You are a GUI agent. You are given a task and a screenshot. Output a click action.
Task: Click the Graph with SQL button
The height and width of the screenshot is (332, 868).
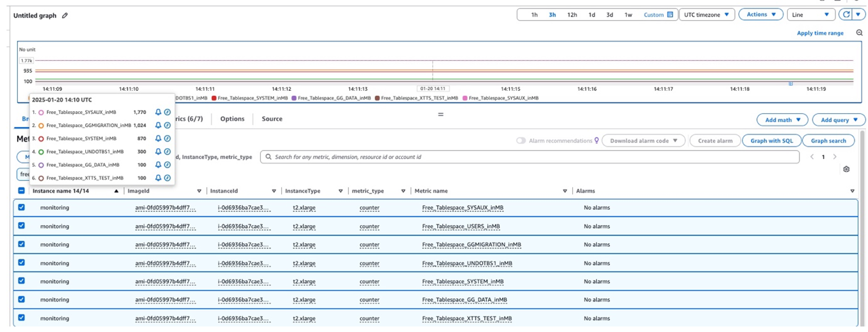click(x=771, y=141)
